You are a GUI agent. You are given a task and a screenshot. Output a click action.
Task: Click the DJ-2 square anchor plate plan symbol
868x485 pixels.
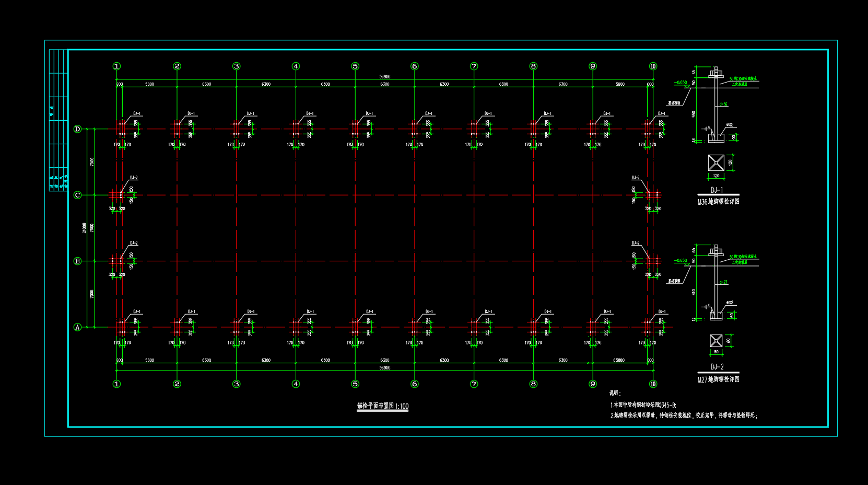coord(716,341)
